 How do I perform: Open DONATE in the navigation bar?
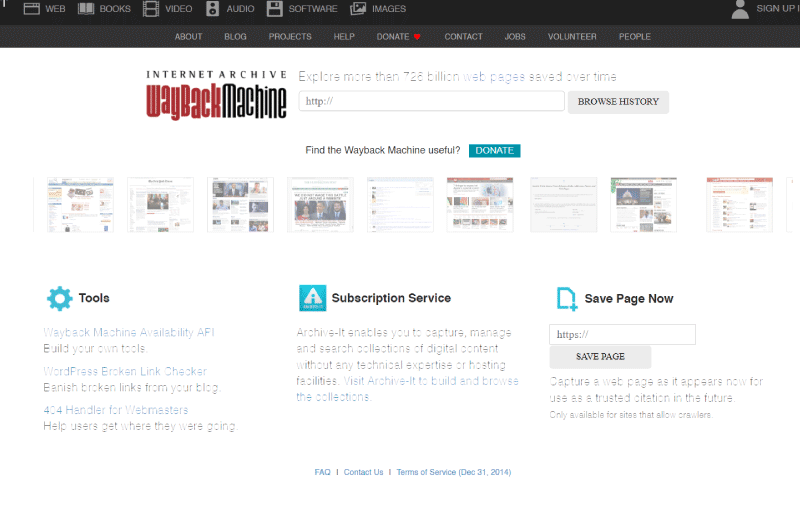point(393,37)
